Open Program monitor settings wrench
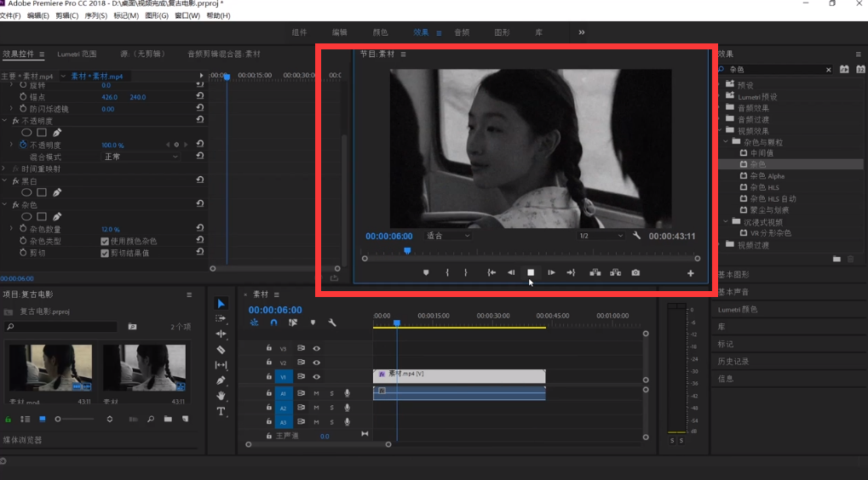This screenshot has height=480, width=868. coord(636,236)
